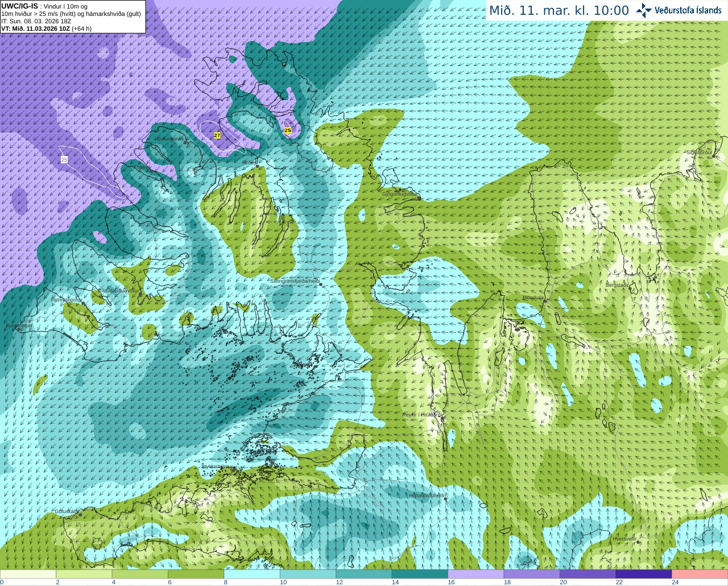Click the yellow 25 gust label
The image size is (728, 586).
coord(288,130)
